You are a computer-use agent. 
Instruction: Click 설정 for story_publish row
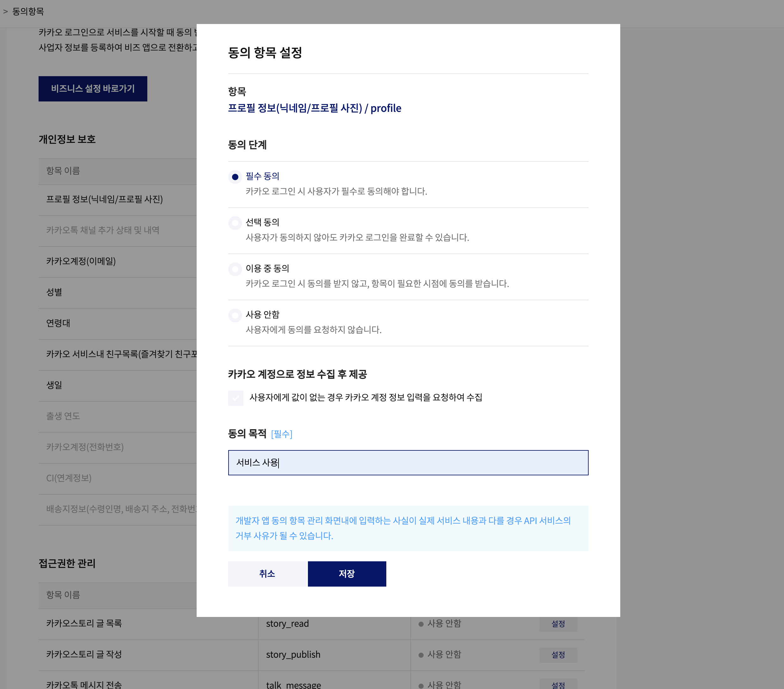click(x=558, y=655)
